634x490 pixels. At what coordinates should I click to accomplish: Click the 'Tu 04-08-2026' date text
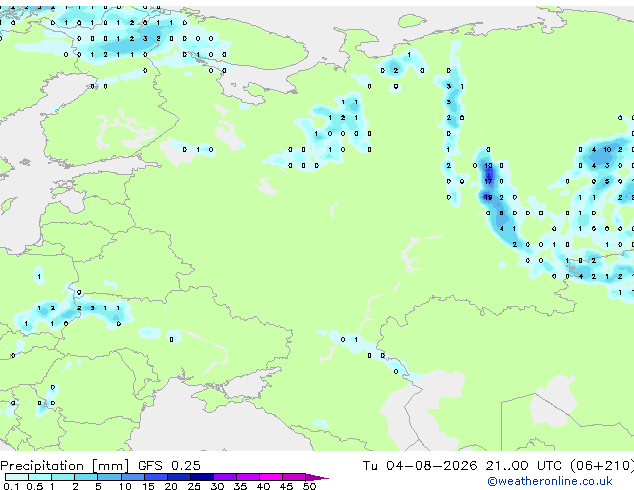420,466
